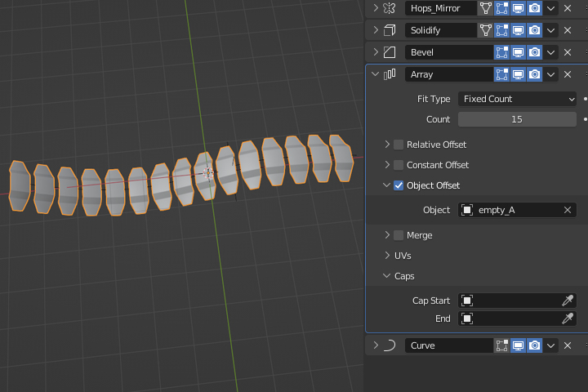Enable the Relative Offset checkbox

(399, 145)
